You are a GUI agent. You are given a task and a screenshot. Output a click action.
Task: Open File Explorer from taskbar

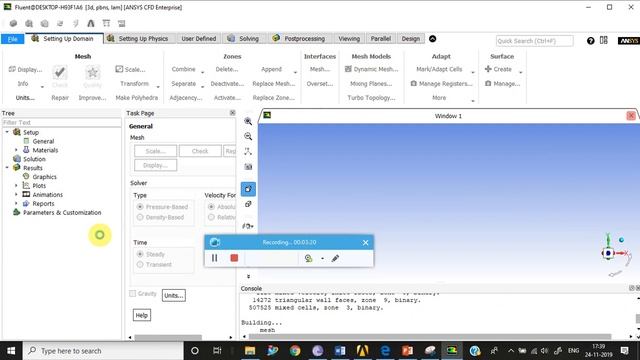click(x=250, y=351)
